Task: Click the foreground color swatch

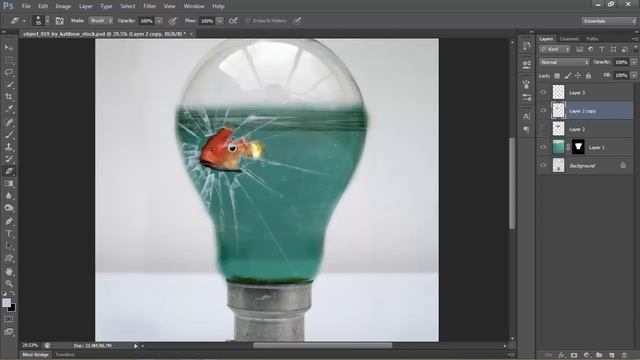Action: [x=7, y=303]
